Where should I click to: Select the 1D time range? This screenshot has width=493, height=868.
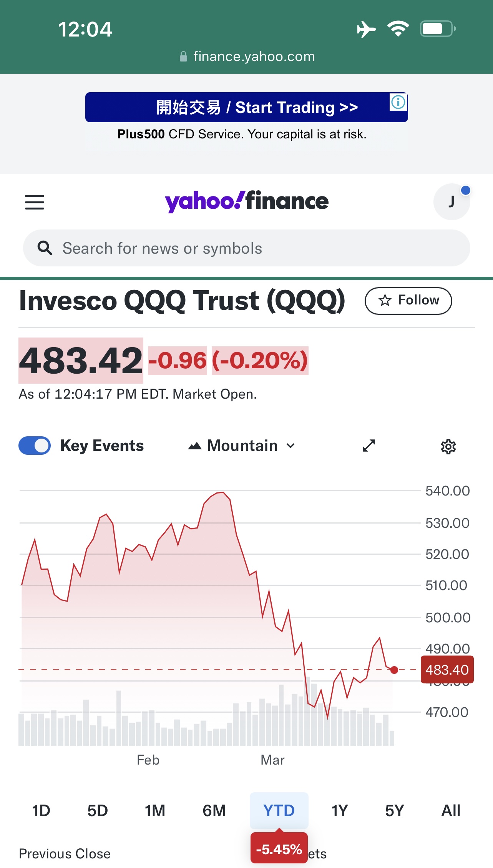[x=41, y=810]
